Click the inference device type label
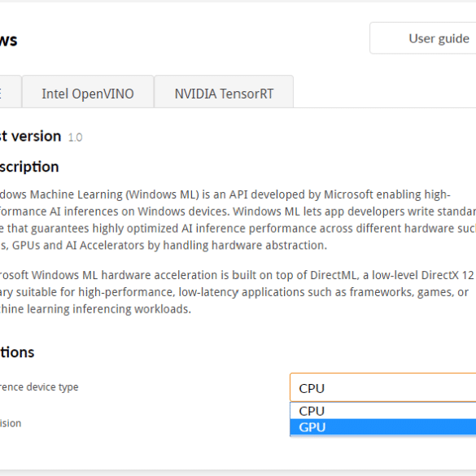 [39, 387]
